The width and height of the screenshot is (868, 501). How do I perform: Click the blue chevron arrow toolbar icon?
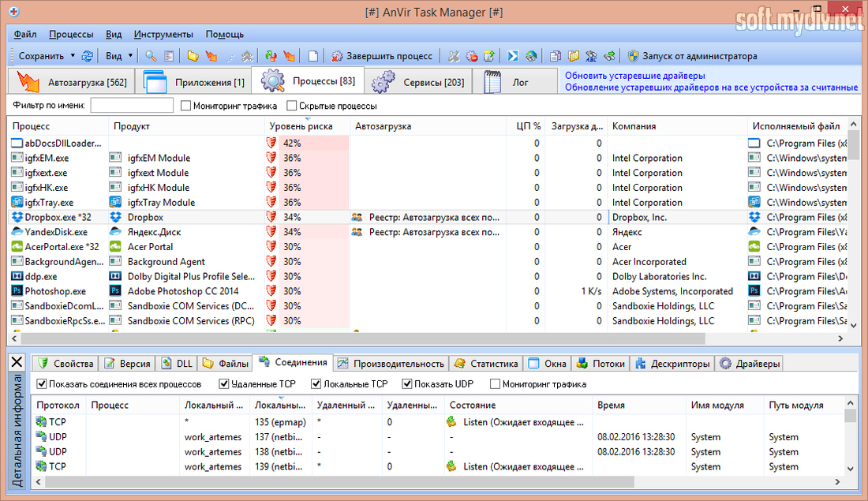click(x=513, y=56)
